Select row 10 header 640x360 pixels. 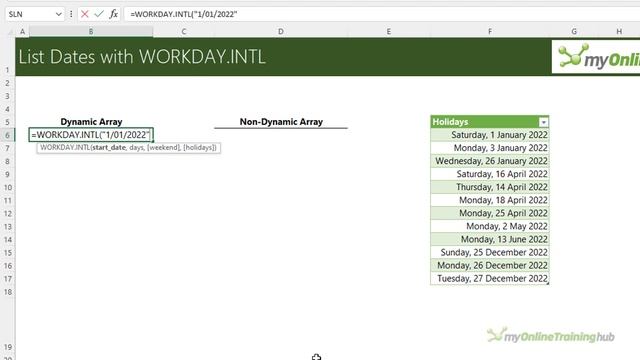pos(7,187)
